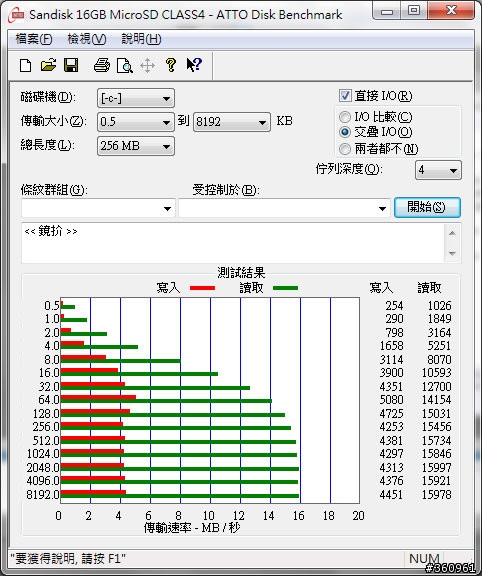The width and height of the screenshot is (482, 576).
Task: Open the 8192 maximum transfer size dropdown
Action: coord(232,122)
